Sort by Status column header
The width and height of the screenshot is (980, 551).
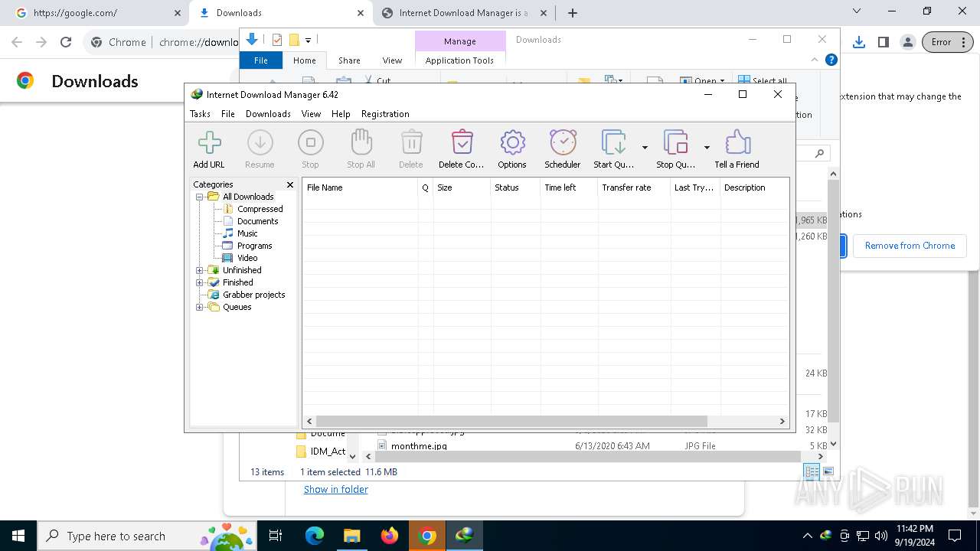[x=515, y=187]
